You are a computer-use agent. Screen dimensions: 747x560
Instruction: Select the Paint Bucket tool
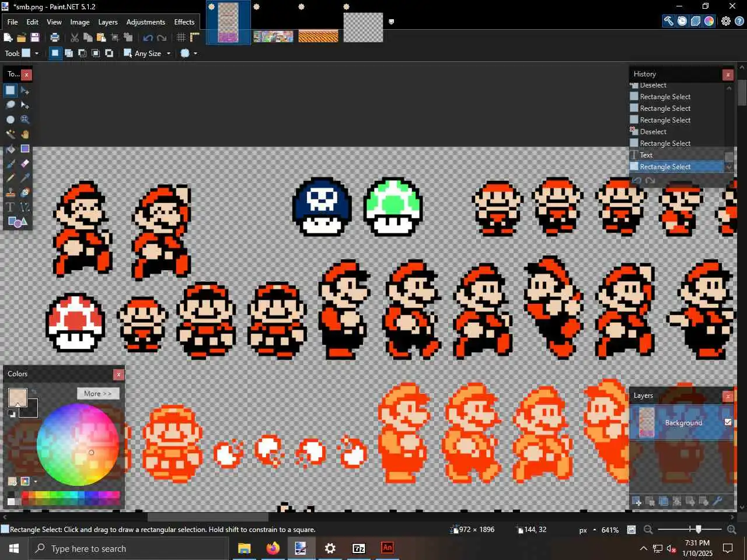(11, 149)
